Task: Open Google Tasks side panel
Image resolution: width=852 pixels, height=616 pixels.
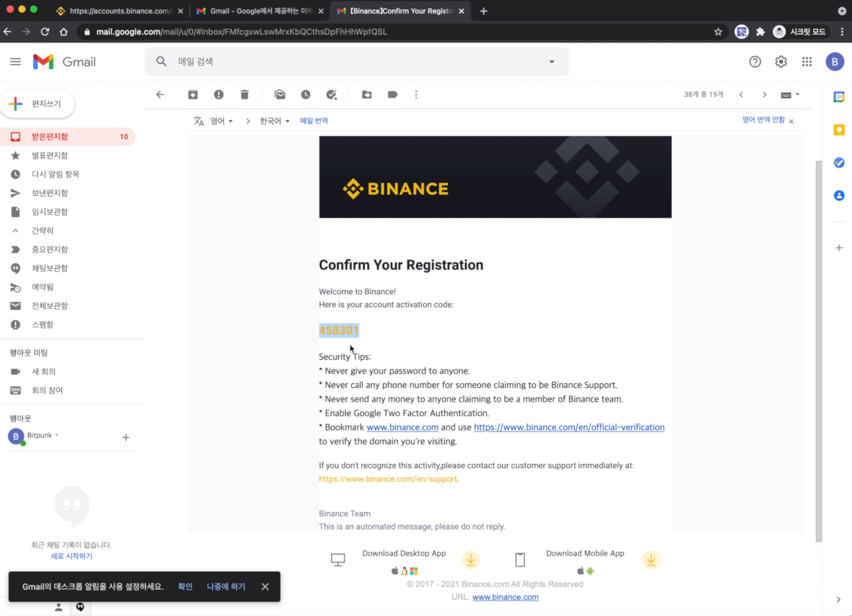Action: point(839,163)
